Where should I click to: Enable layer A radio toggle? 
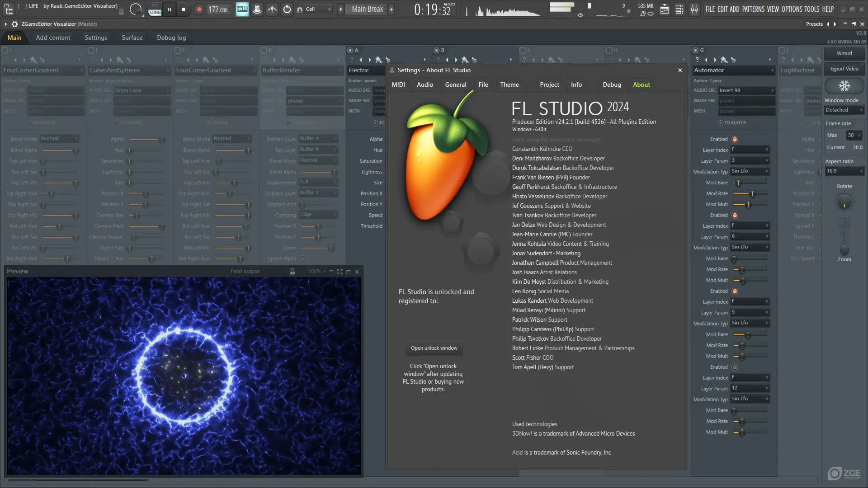[x=350, y=50]
